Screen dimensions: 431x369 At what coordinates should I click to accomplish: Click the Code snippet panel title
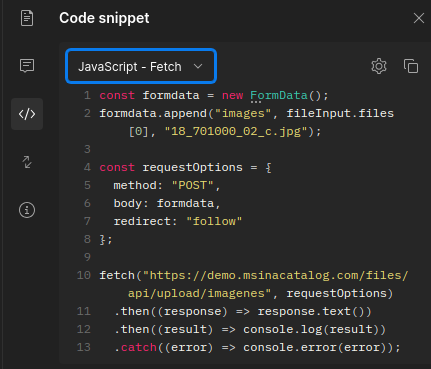pos(104,18)
